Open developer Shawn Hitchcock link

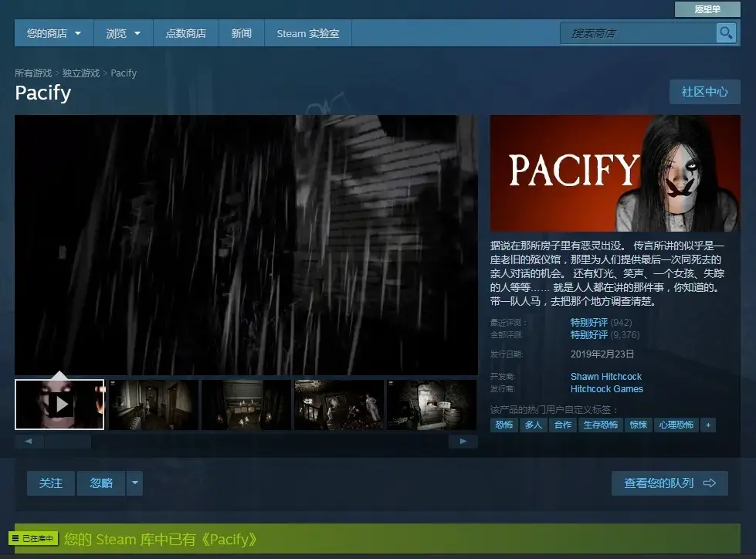605,376
